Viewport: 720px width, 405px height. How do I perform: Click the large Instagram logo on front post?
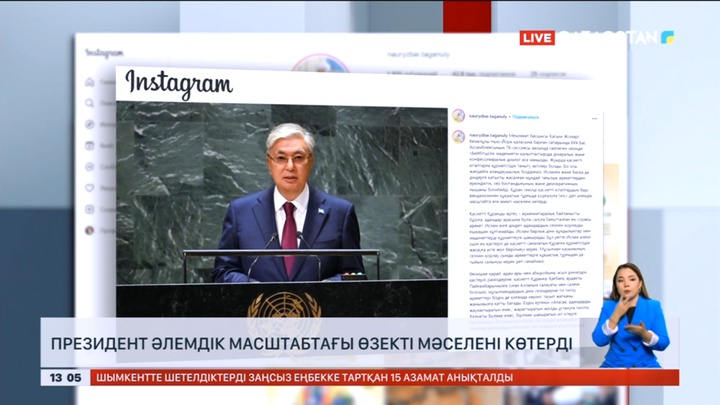click(x=179, y=84)
